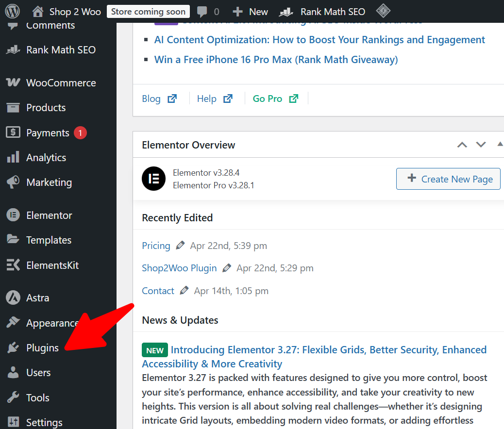Click the Shop 2 Woo site name
This screenshot has width=504, height=429.
75,12
